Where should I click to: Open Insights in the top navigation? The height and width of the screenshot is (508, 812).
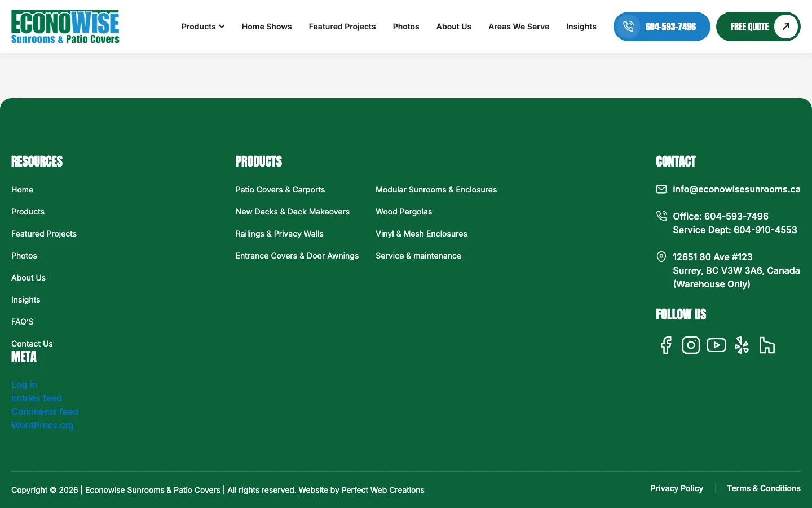pos(581,27)
